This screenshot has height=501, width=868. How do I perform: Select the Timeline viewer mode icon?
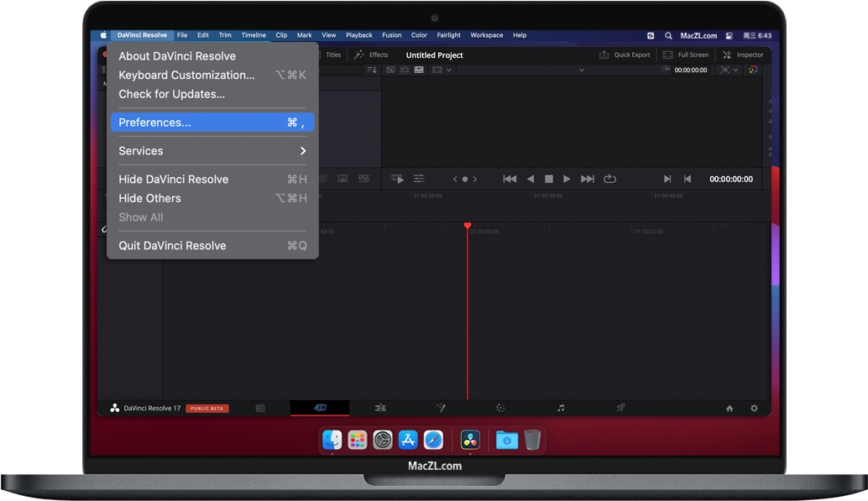click(419, 70)
